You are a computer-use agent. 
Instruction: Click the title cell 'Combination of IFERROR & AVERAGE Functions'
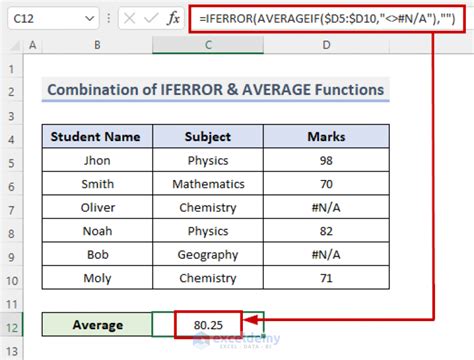(x=216, y=90)
